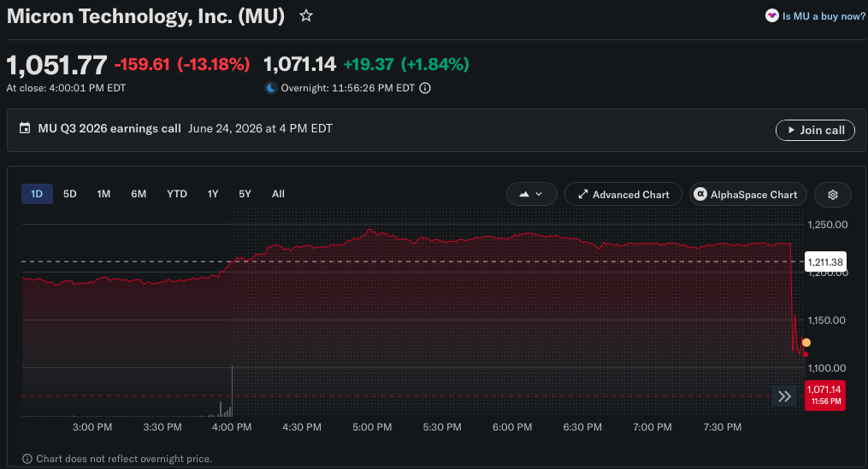The height and width of the screenshot is (469, 868).
Task: Switch to the 5D range tab
Action: (x=70, y=194)
